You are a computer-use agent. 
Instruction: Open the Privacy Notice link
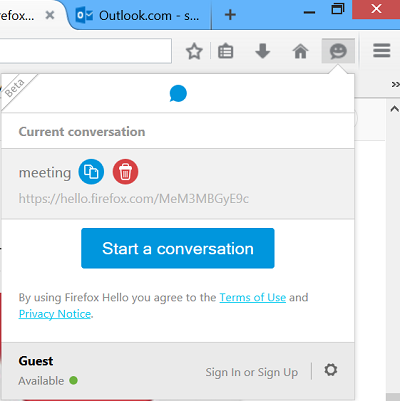[55, 314]
